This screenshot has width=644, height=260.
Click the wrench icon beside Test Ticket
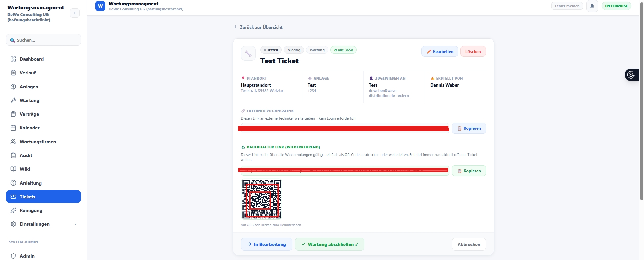click(x=248, y=54)
